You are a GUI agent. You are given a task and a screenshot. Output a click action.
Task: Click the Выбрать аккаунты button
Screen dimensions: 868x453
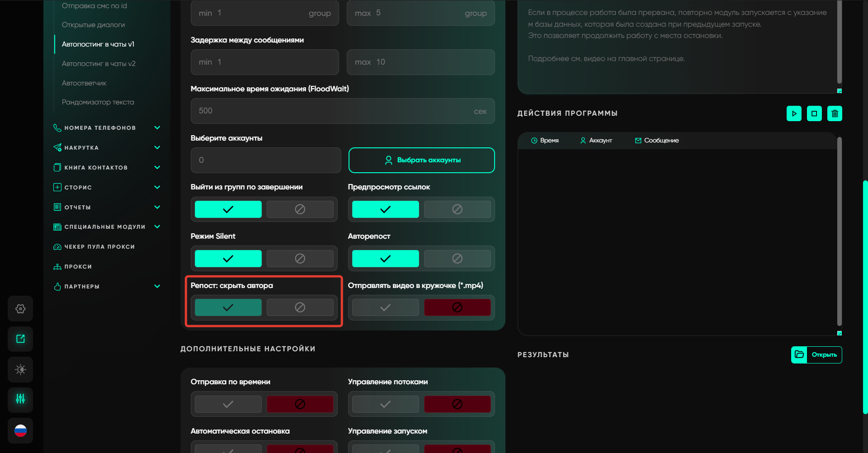(421, 160)
